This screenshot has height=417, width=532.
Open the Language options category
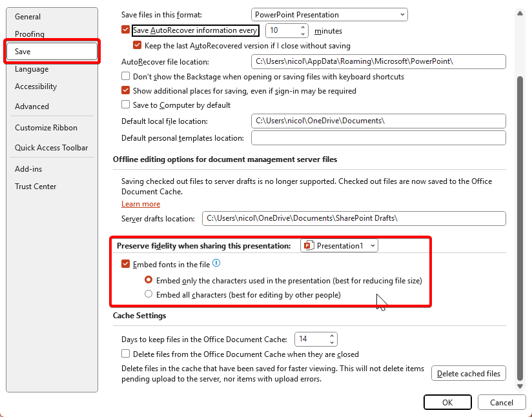click(x=52, y=69)
